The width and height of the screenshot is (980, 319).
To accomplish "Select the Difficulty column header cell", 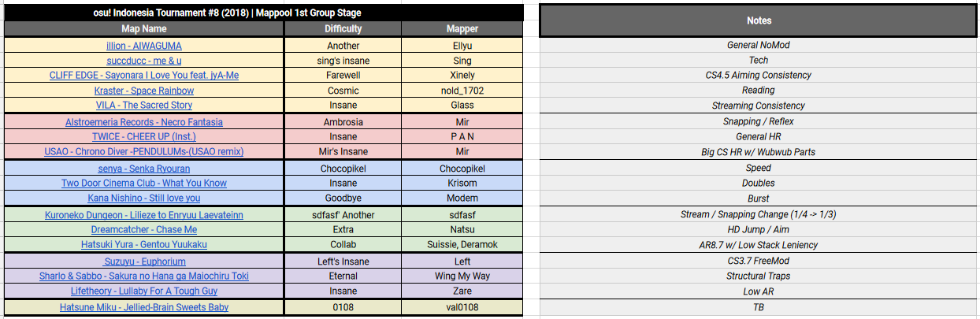I will point(343,29).
